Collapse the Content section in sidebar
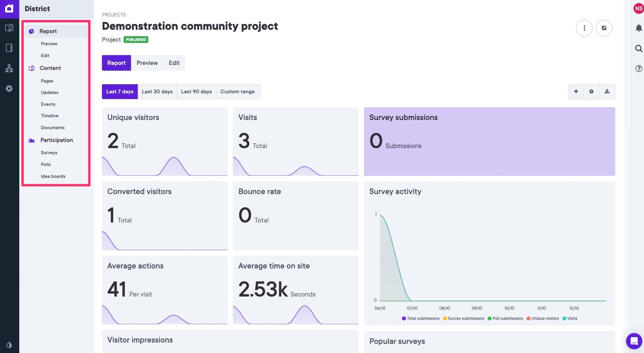Image resolution: width=644 pixels, height=353 pixels. click(50, 68)
